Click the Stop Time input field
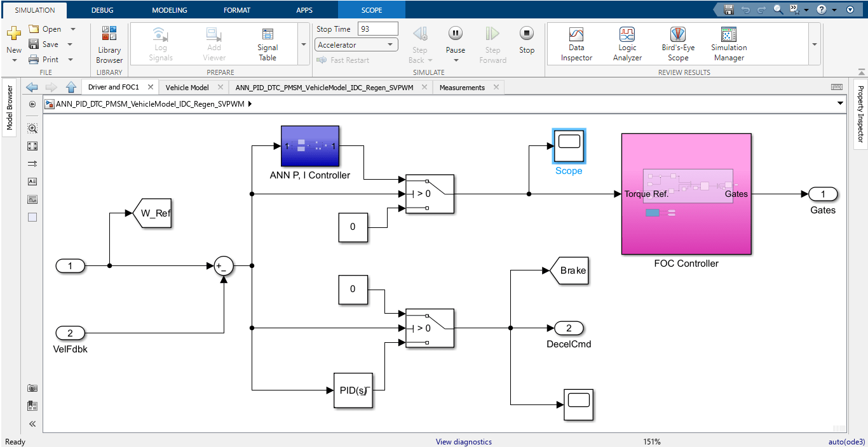The image size is (868, 447). pos(379,28)
